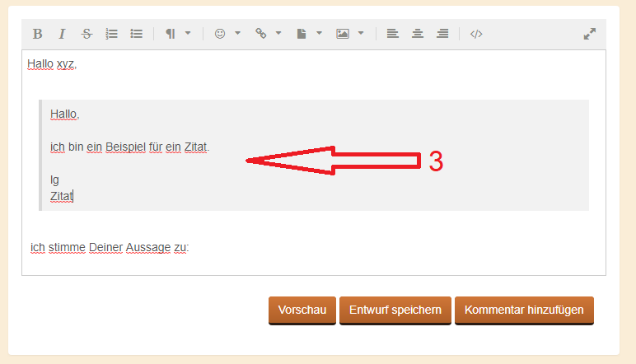Toggle bold text formatting
636x364 pixels.
coord(37,34)
